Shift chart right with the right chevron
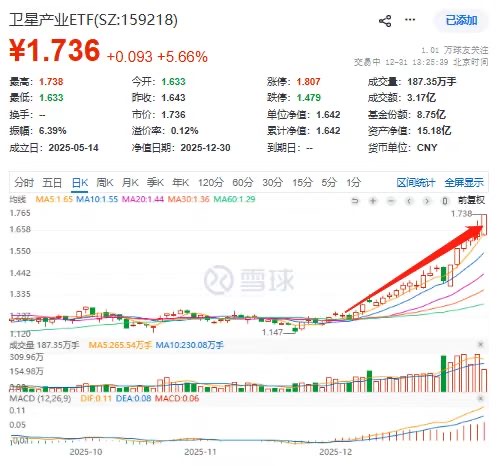Image resolution: width=500 pixels, height=466 pixels. 427,201
